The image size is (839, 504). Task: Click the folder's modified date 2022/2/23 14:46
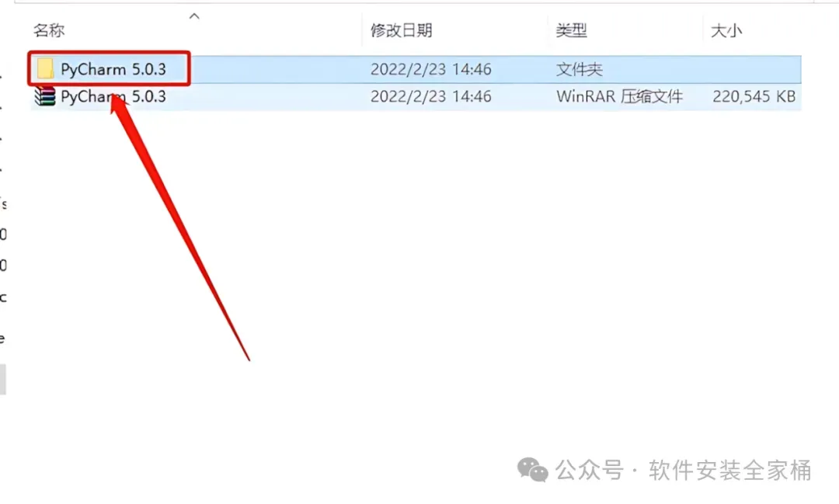click(x=430, y=69)
